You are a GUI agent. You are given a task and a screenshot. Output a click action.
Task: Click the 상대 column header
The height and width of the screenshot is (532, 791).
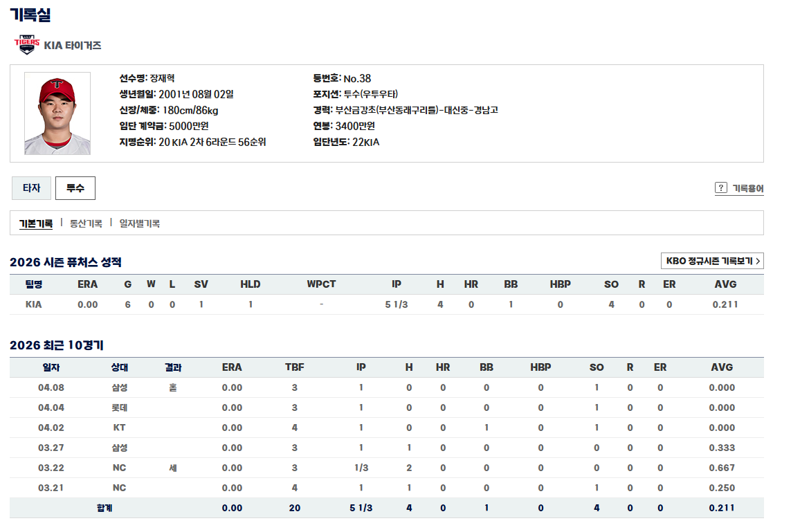point(119,367)
